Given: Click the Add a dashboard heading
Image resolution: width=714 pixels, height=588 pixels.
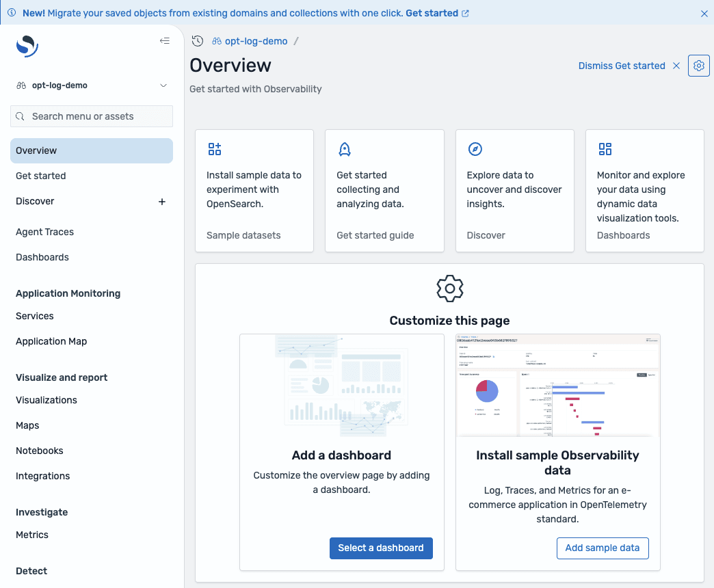Looking at the screenshot, I should point(341,455).
